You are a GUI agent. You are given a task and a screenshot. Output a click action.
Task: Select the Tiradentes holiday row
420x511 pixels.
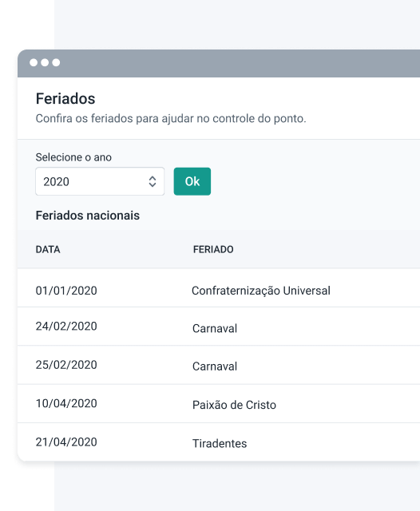219,442
